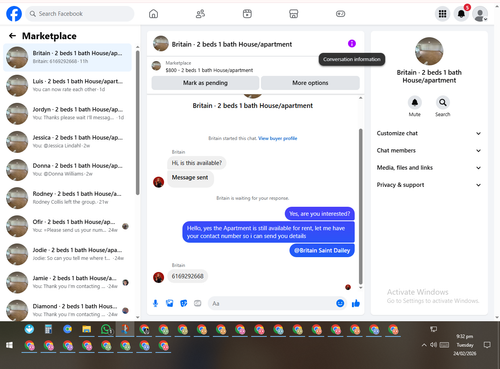Click the listing photo in right info panel
The image size is (500, 369).
click(429, 51)
